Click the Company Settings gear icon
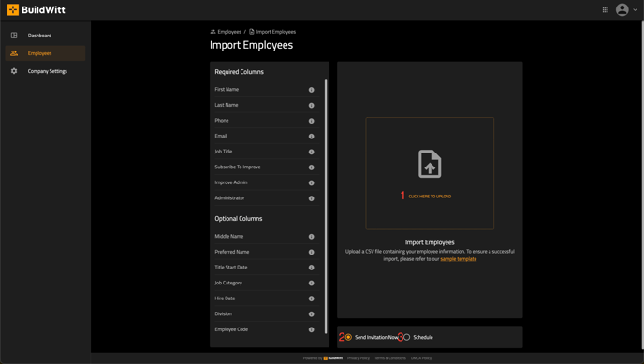 (14, 71)
